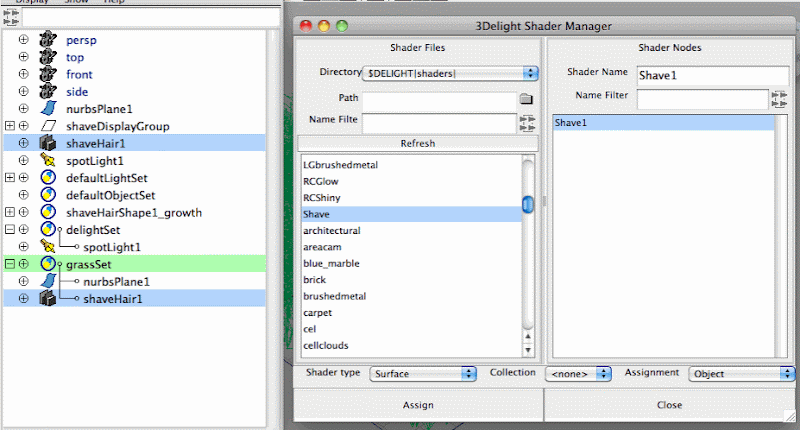
Task: Toggle the circle-plus marker beside persp
Action: (23, 39)
